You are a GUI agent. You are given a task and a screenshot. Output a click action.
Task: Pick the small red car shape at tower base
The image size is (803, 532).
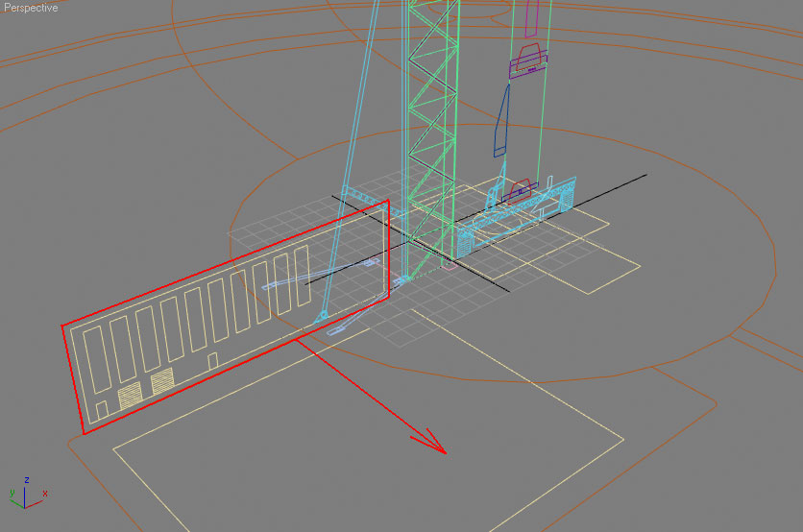520,188
